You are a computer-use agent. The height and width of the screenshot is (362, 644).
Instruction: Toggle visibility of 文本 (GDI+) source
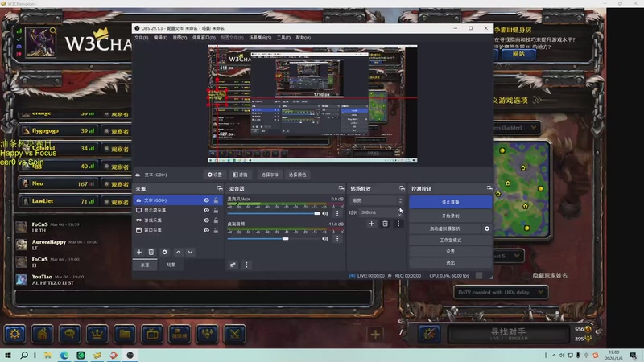[x=207, y=200]
